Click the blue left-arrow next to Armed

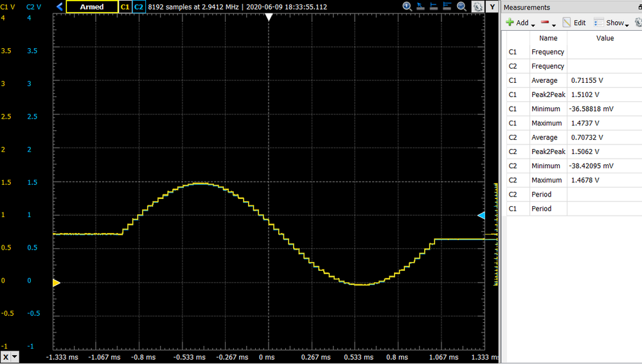(x=60, y=6)
